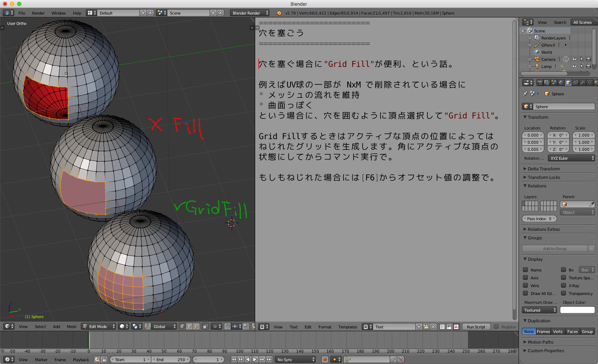Expand the Delta Transform panel
The height and width of the screenshot is (364, 598).
click(x=544, y=169)
